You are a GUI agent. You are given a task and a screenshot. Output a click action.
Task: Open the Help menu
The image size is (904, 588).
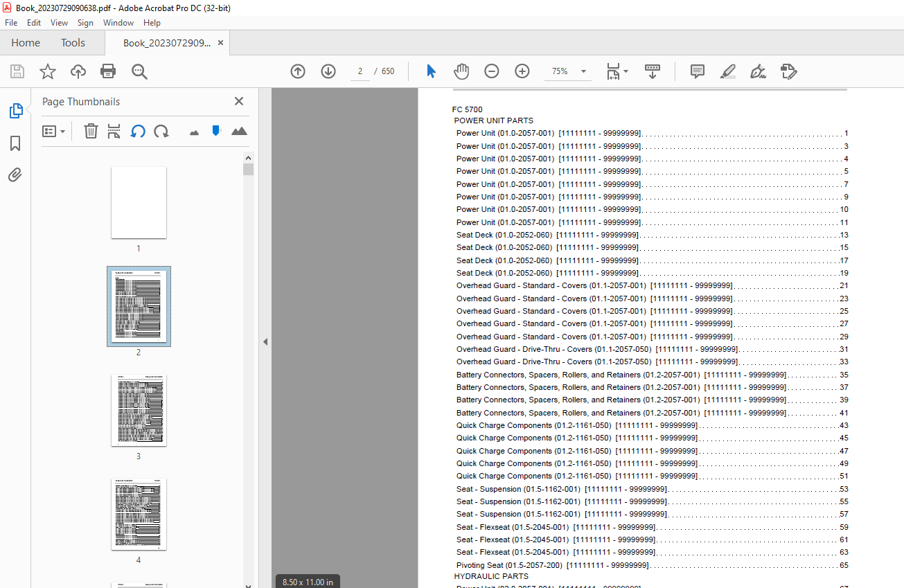tap(152, 23)
